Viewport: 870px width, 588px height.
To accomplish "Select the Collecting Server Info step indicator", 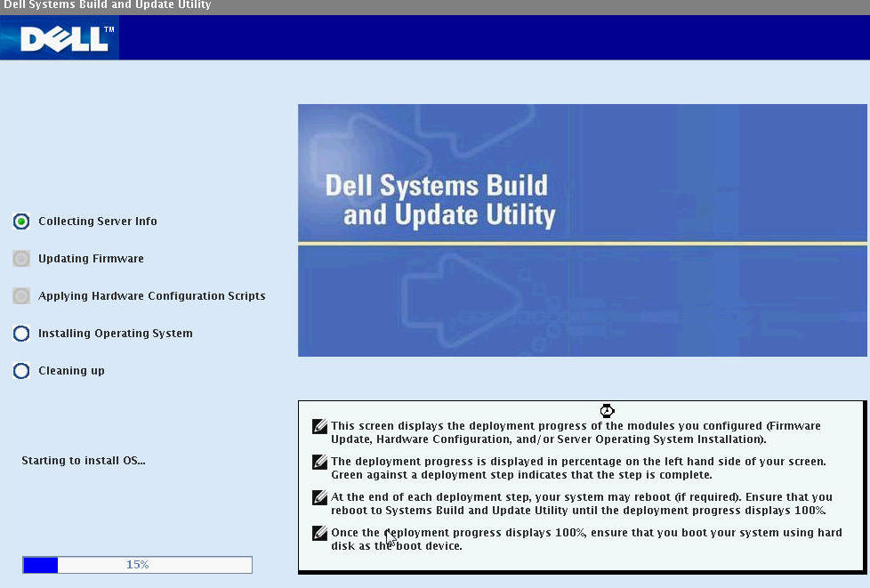I will pos(21,222).
